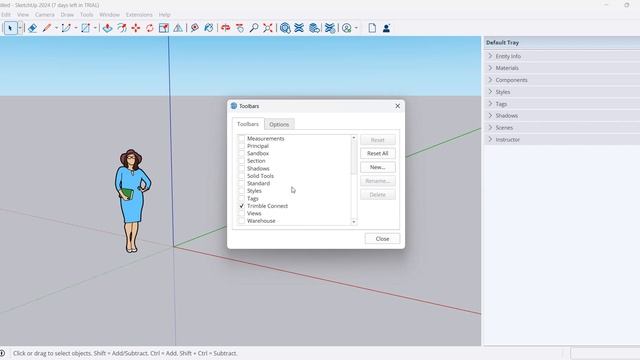
Task: Pick the Zoom magnifier tool
Action: pyautogui.click(x=253, y=28)
